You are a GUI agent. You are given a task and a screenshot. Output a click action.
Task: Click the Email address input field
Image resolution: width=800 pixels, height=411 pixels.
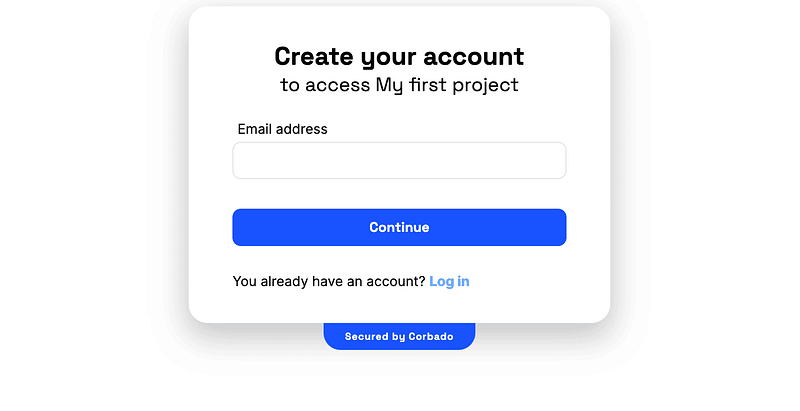pos(399,160)
